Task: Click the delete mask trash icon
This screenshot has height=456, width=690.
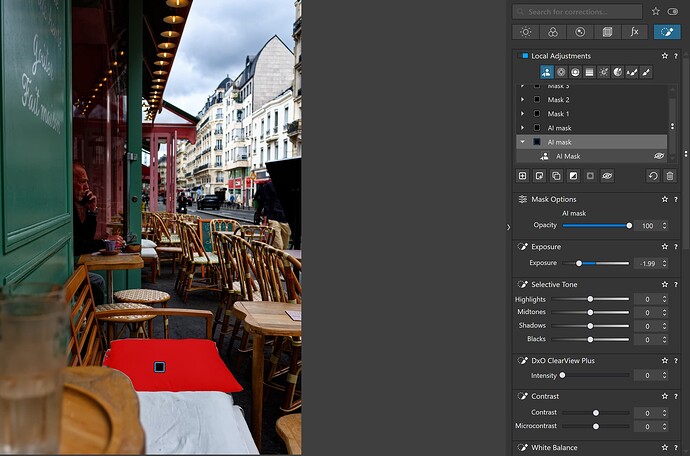Action: tap(669, 176)
